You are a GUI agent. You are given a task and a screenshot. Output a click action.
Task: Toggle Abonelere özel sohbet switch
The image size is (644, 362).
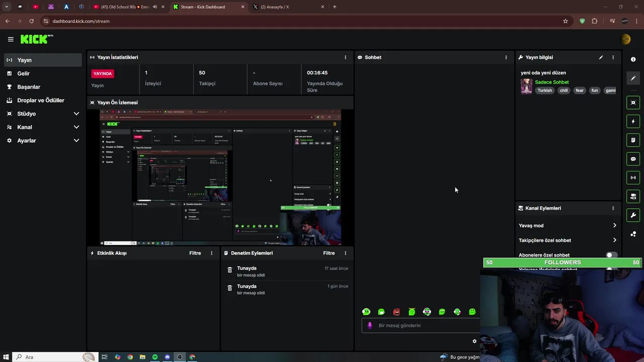point(611,255)
